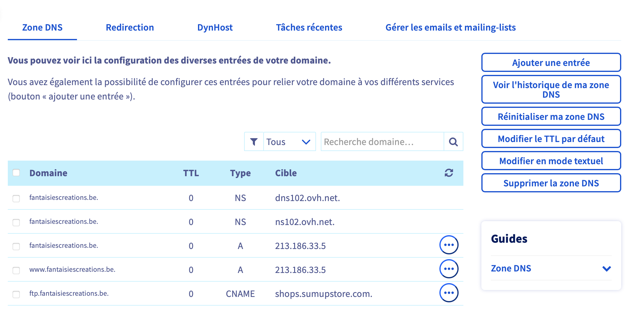Select checkbox for www.fantaisiescreations.be row
Viewport: 644px width, 320px height.
[16, 270]
